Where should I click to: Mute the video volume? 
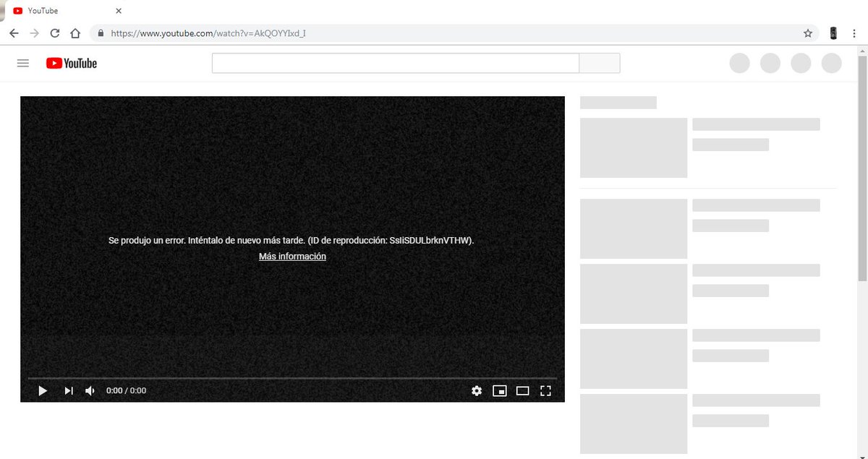(90, 390)
